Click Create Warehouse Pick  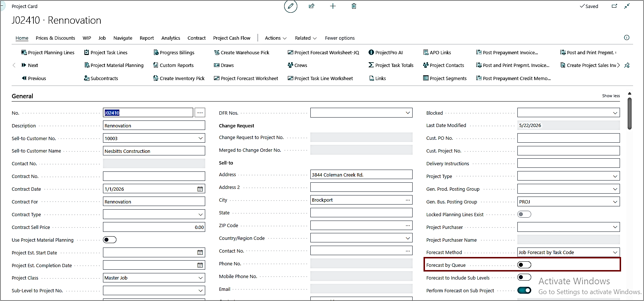coord(242,52)
